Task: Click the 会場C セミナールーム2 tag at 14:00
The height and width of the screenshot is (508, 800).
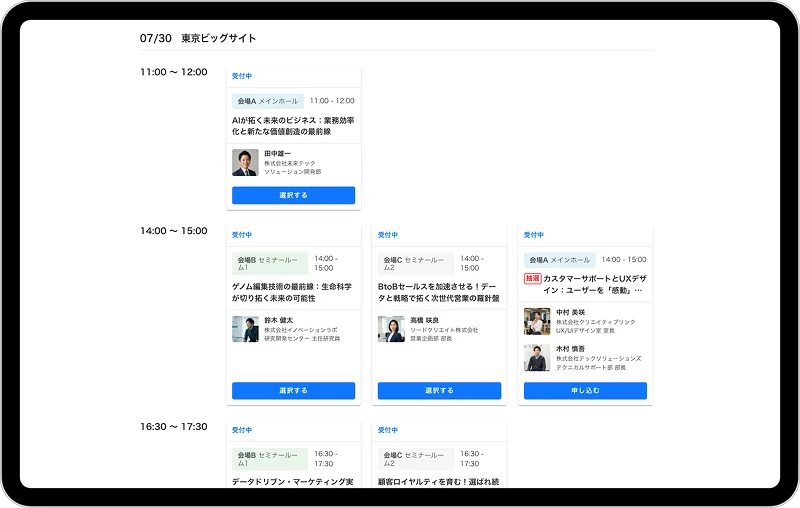Action: pos(415,264)
